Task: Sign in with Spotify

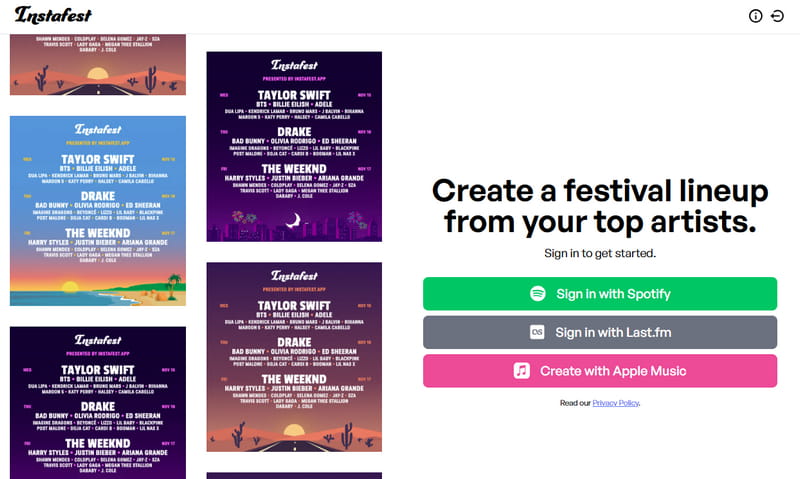Action: tap(599, 294)
